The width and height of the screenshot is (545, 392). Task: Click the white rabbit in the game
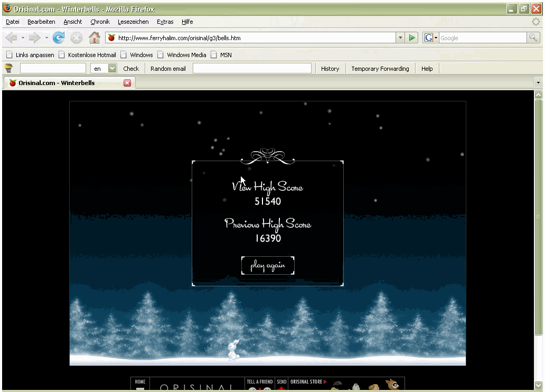(x=233, y=350)
